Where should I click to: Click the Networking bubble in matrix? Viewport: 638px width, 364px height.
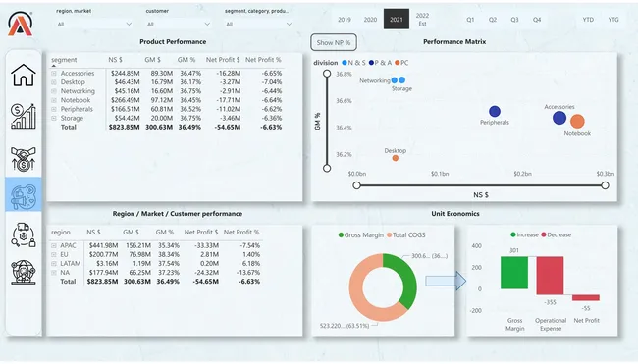click(395, 80)
